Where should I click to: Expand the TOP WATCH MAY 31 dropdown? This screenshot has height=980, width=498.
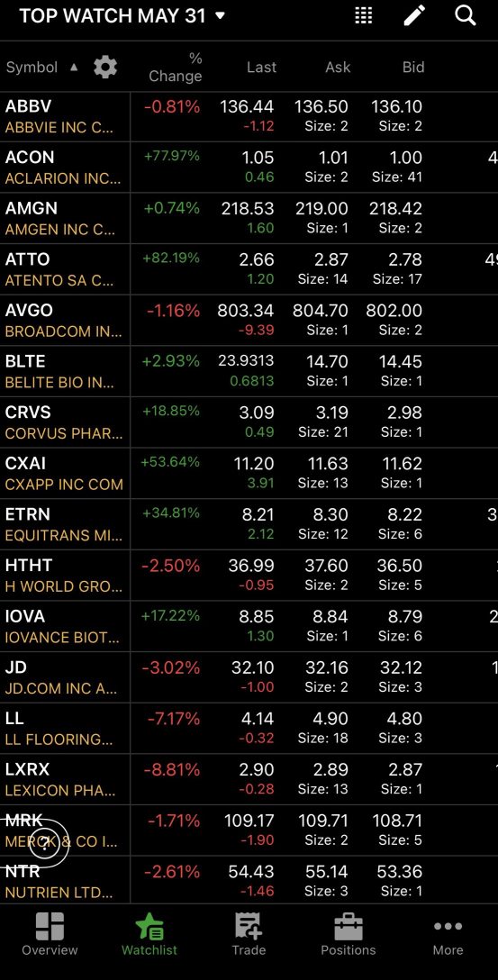[x=122, y=16]
